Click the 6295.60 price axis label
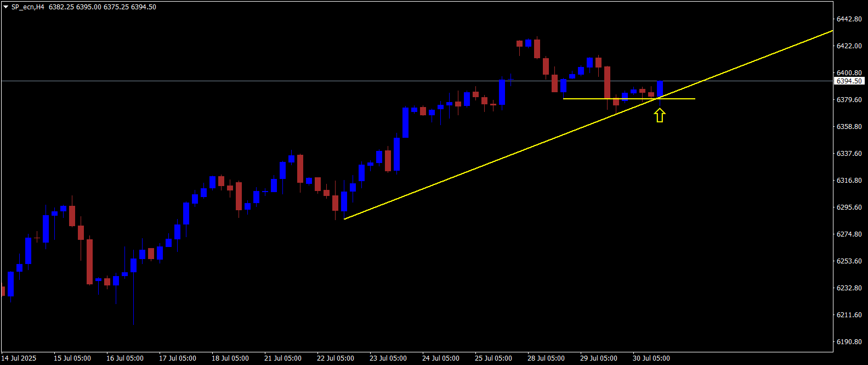 (849, 207)
